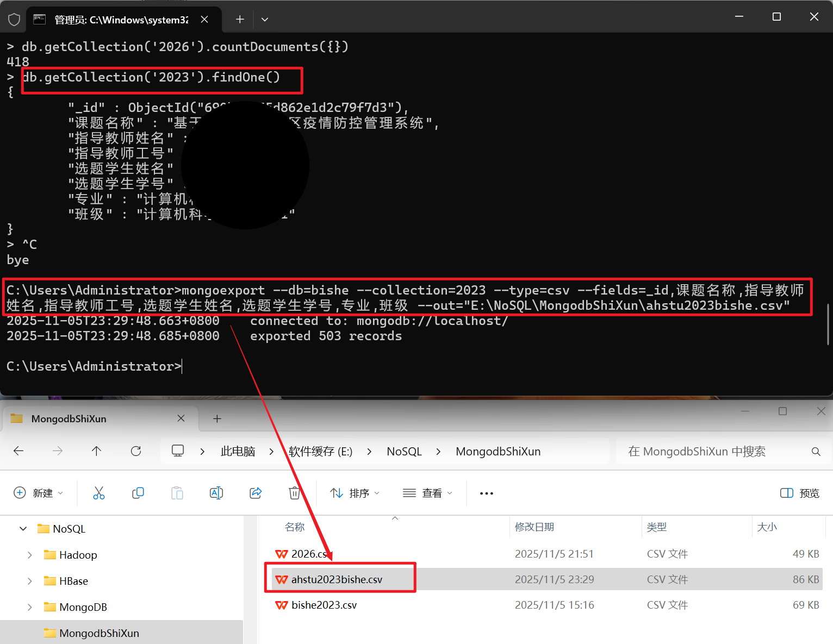This screenshot has width=833, height=644.
Task: Go up one folder level
Action: tap(97, 451)
